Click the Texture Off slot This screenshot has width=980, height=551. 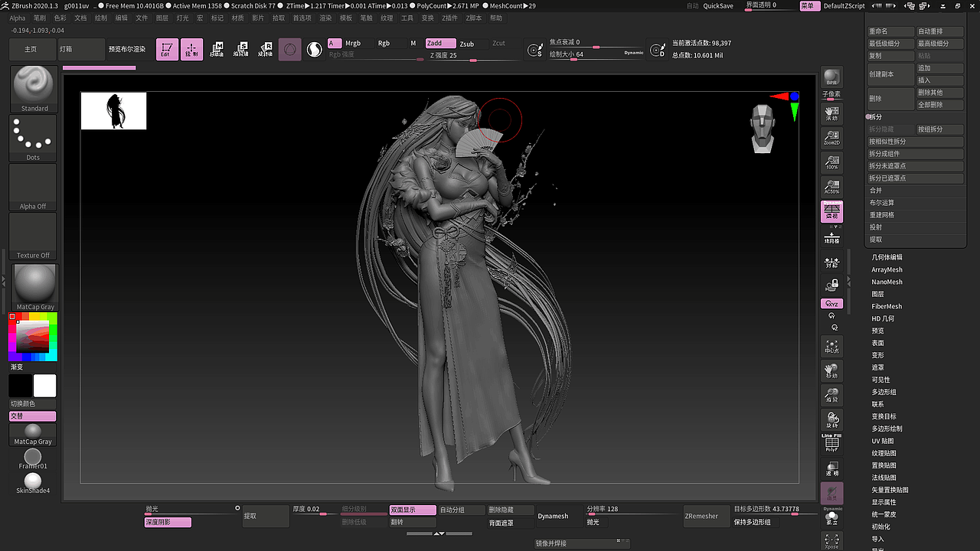click(x=33, y=236)
